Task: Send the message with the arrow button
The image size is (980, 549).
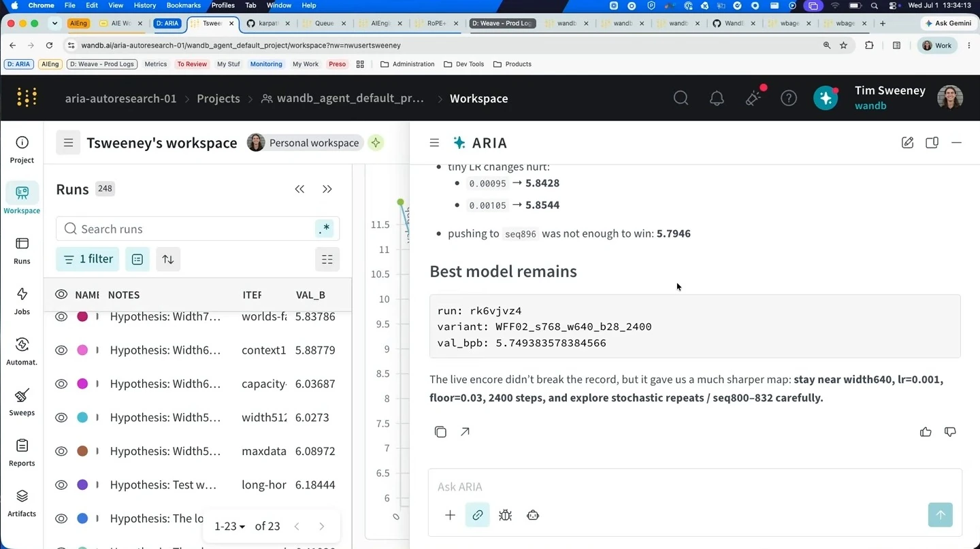Action: [x=941, y=515]
